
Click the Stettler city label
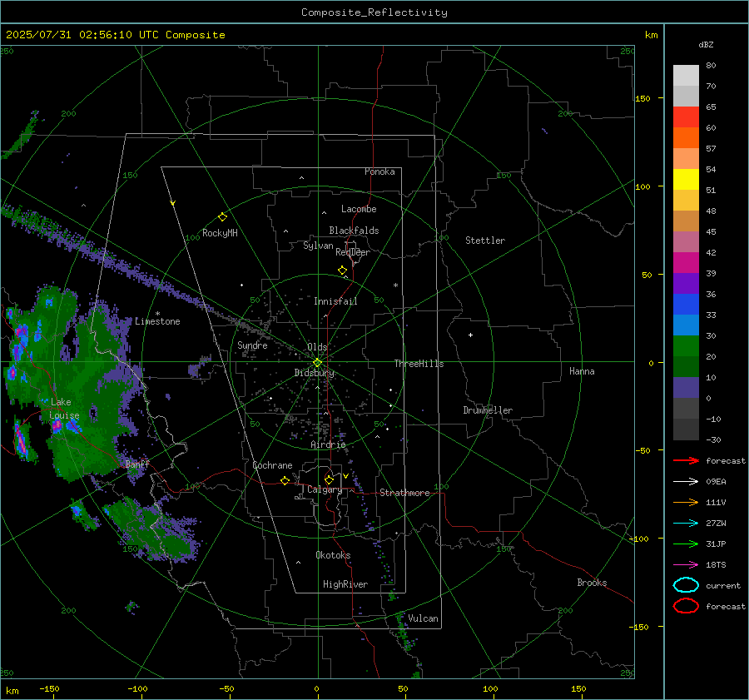point(485,241)
